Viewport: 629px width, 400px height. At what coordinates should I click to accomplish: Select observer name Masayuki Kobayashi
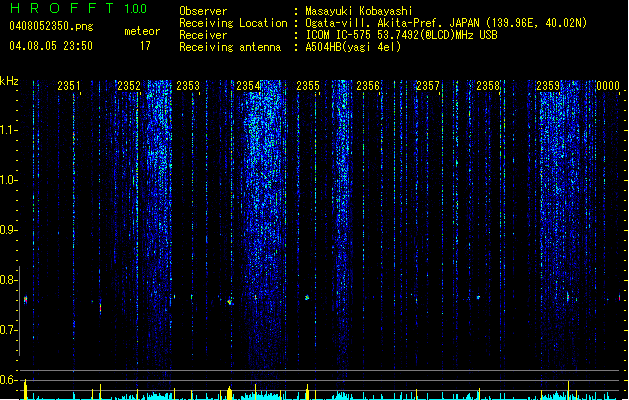point(359,11)
